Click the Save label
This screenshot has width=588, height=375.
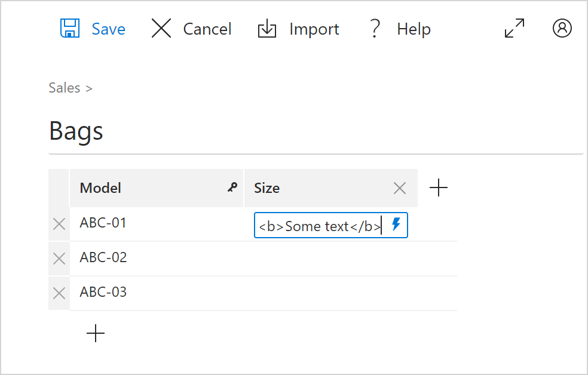pyautogui.click(x=108, y=29)
